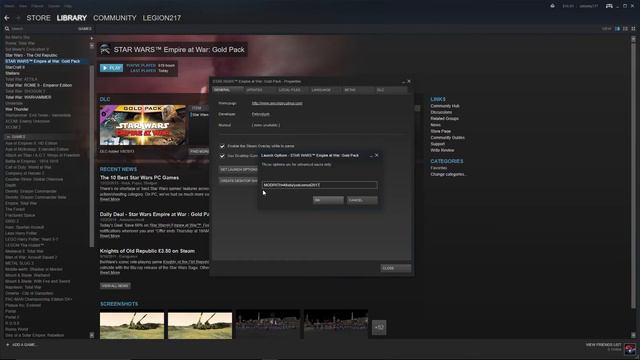Viewport: 640px width, 360px height.
Task: Open the LEGION217 profile section
Action: point(162,18)
